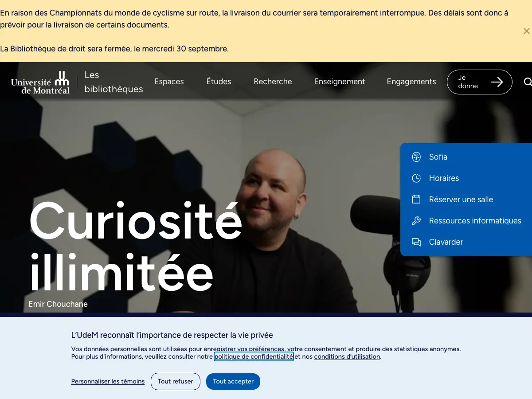Go to Les bibliothèques home
Image resolution: width=532 pixels, height=399 pixels.
[x=114, y=82]
